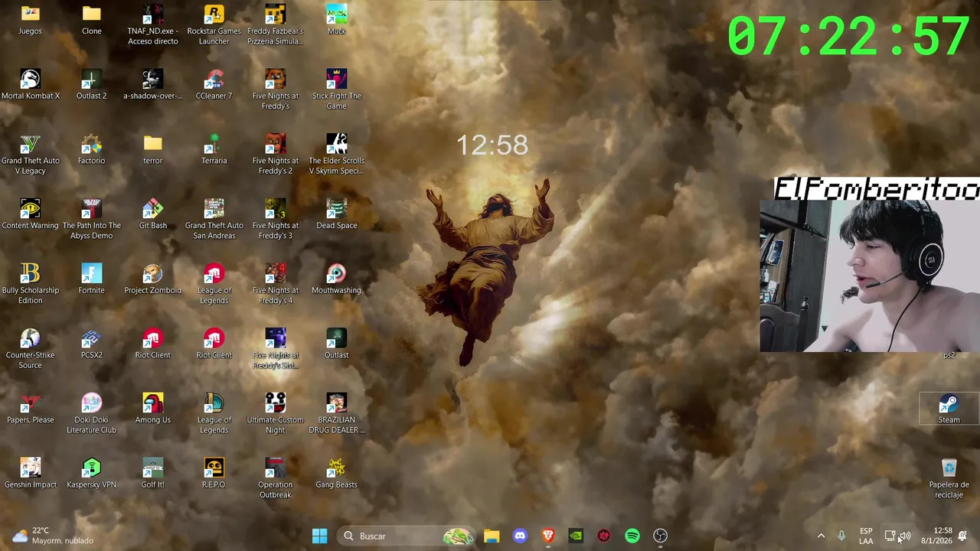Open the Clone folder icon
This screenshot has width=980, height=551.
click(x=91, y=21)
